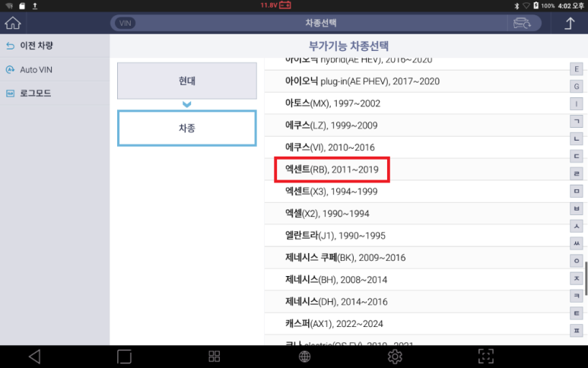Jump to index letter G
The height and width of the screenshot is (368, 588).
click(x=577, y=87)
